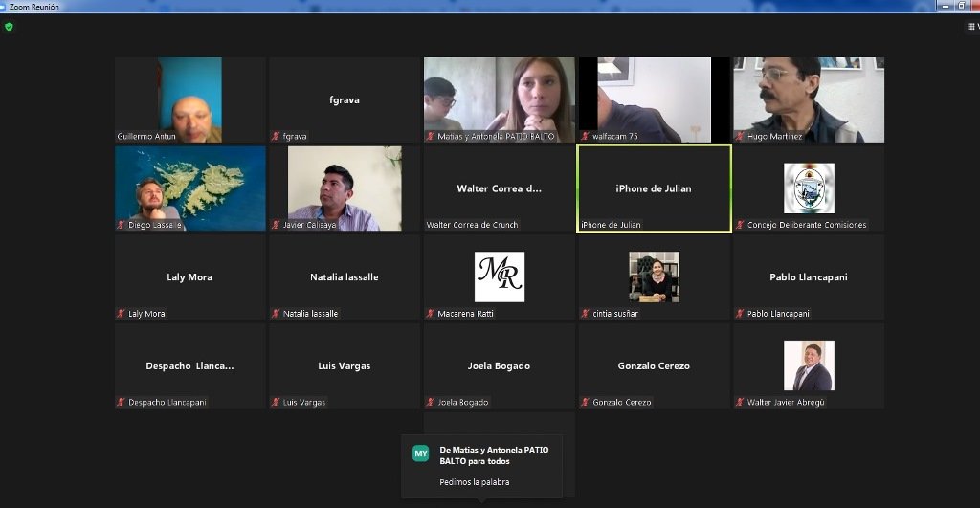Click Concejo Deliberante Comisiones crest avatar
The height and width of the screenshot is (508, 980).
[809, 188]
